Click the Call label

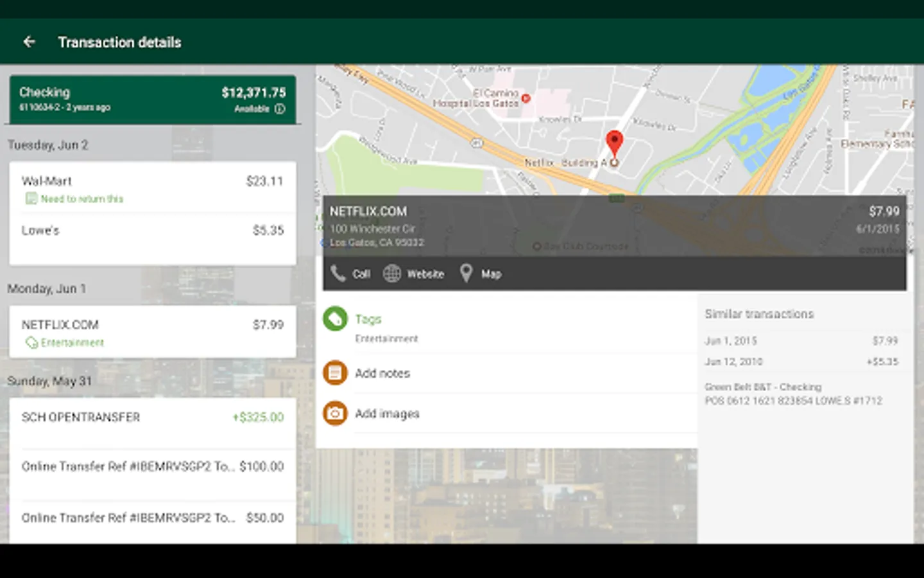pos(361,274)
